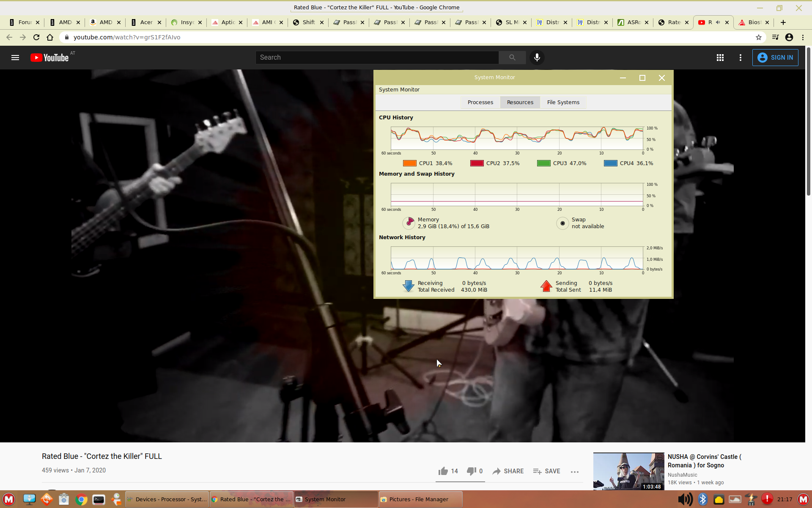Open the System Monitor menu bar item
The image size is (812, 508).
399,90
